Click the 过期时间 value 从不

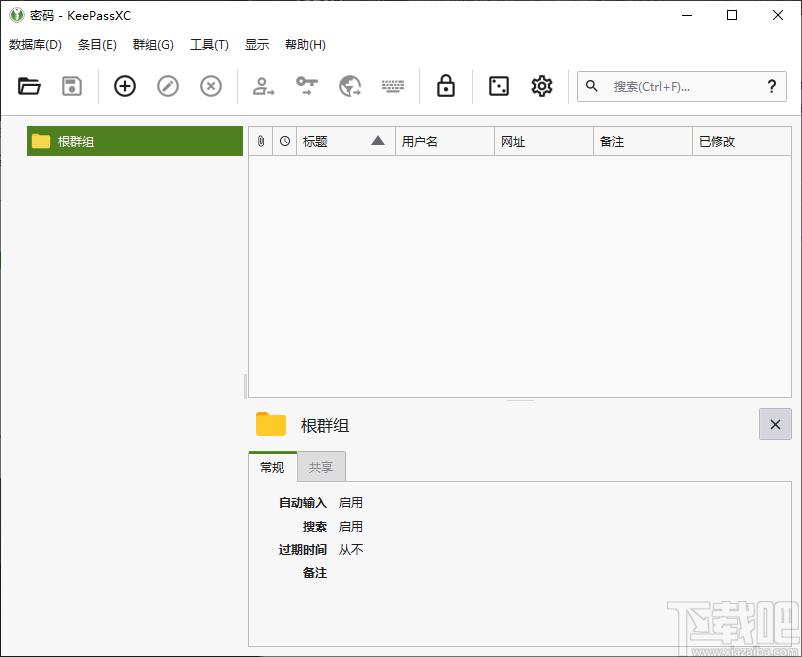point(351,550)
